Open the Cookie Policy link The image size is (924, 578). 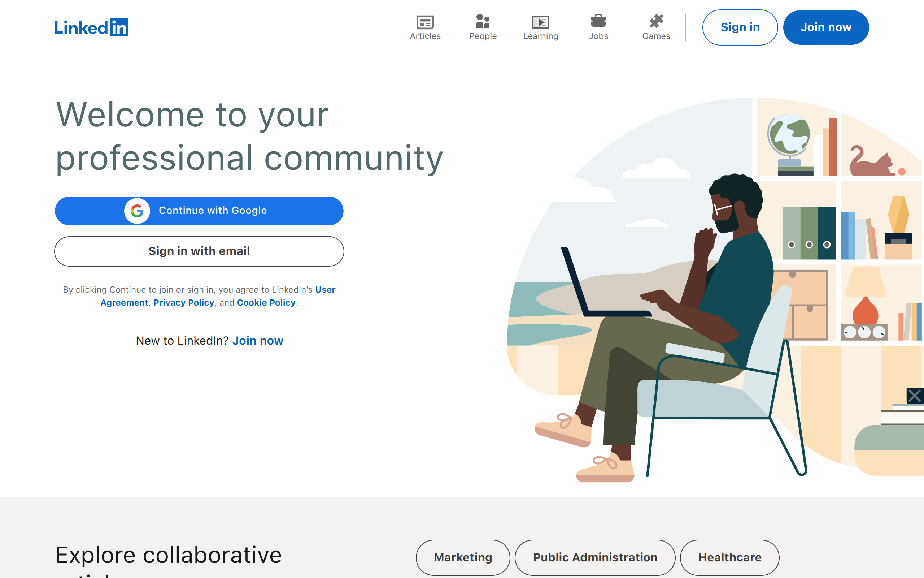tap(266, 303)
